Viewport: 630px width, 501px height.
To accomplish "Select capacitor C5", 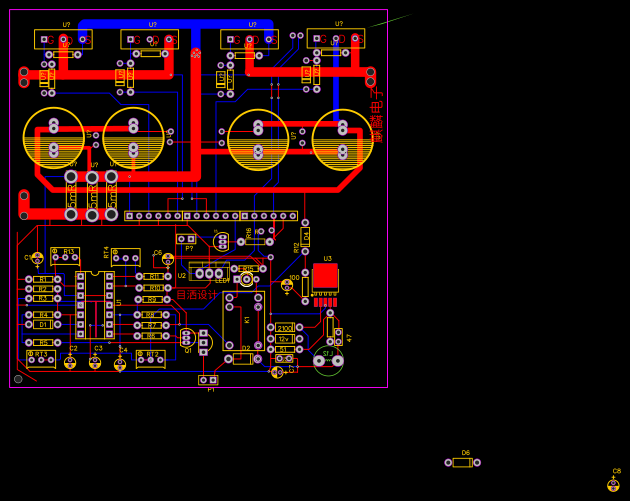I will [168, 259].
